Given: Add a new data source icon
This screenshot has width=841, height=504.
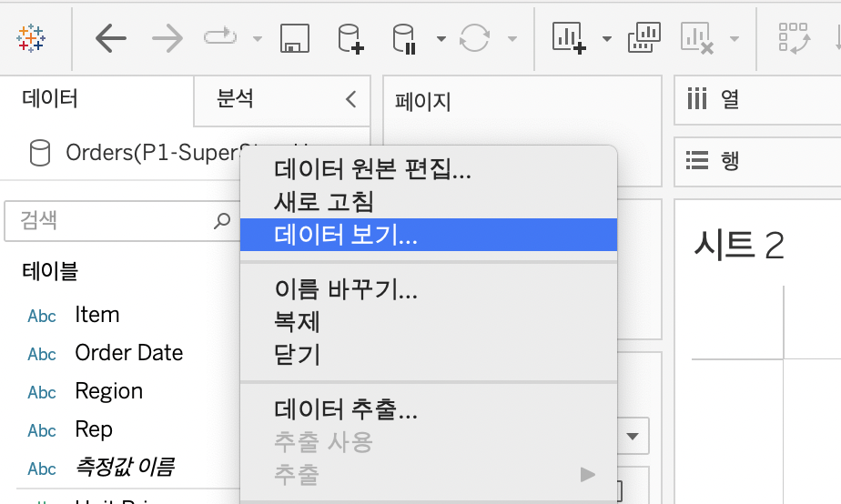Looking at the screenshot, I should 350,39.
